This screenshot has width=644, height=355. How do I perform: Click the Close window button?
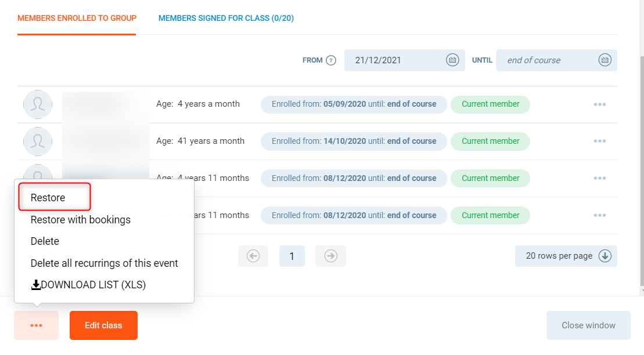tap(588, 325)
